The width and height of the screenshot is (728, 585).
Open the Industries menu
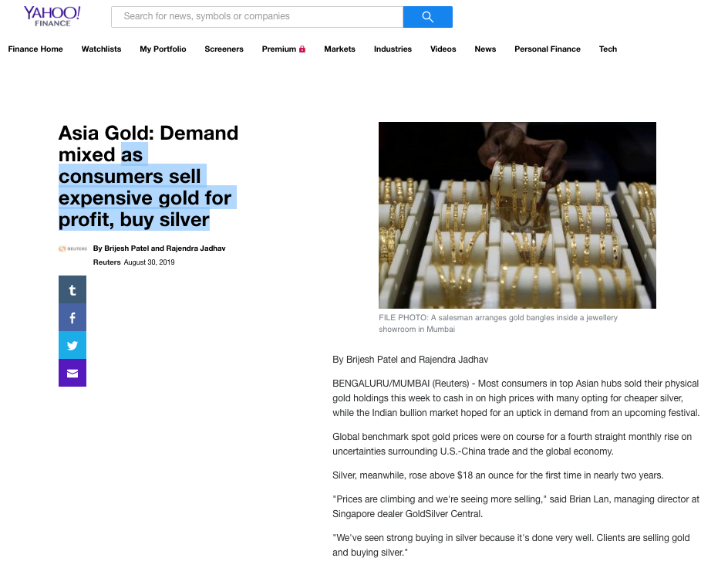pos(393,49)
